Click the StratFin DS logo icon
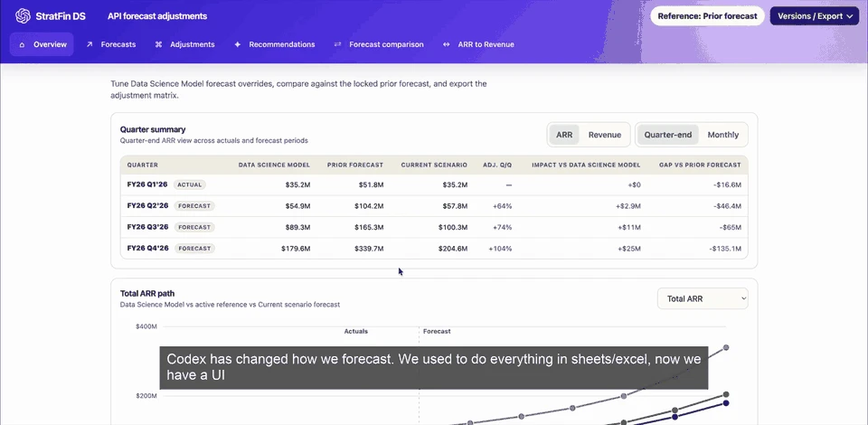Screen dimensions: 868x425 point(23,16)
